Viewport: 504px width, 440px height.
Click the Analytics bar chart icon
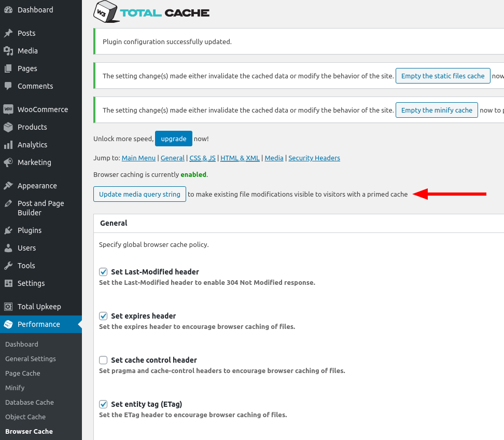click(8, 145)
